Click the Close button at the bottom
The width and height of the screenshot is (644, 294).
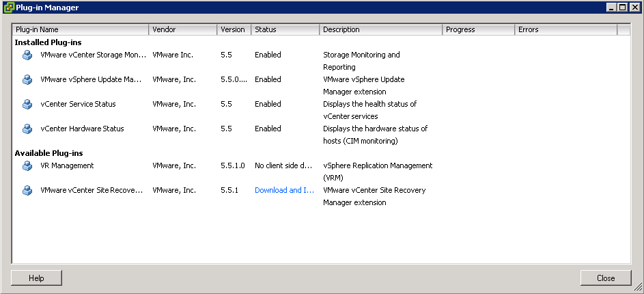(606, 278)
